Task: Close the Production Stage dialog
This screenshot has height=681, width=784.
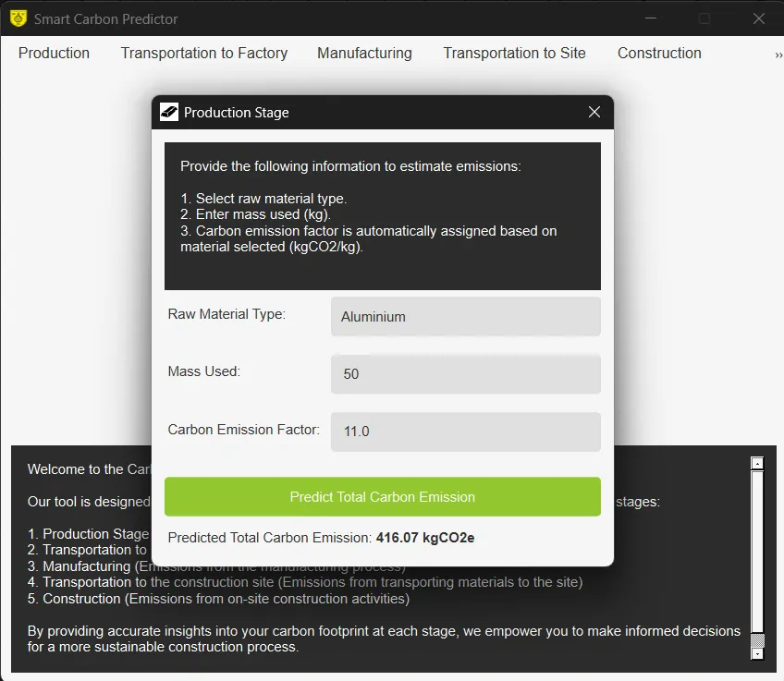Action: click(x=594, y=112)
